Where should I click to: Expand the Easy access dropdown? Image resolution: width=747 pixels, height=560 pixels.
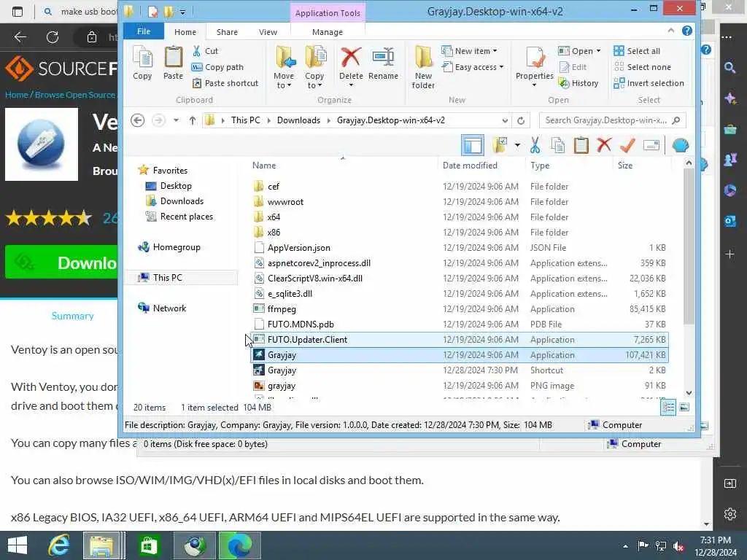pyautogui.click(x=473, y=67)
